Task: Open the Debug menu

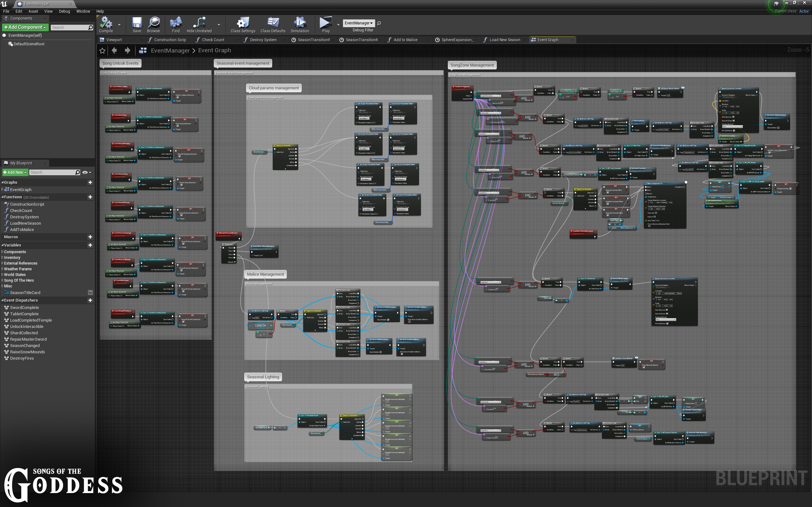Action: click(64, 11)
